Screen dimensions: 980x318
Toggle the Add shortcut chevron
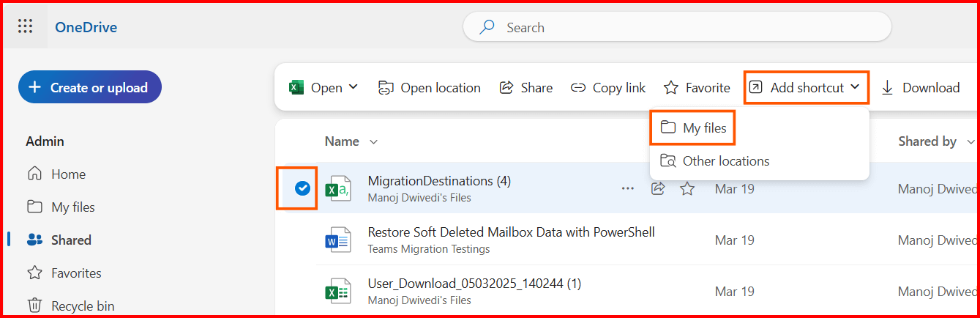[x=855, y=87]
